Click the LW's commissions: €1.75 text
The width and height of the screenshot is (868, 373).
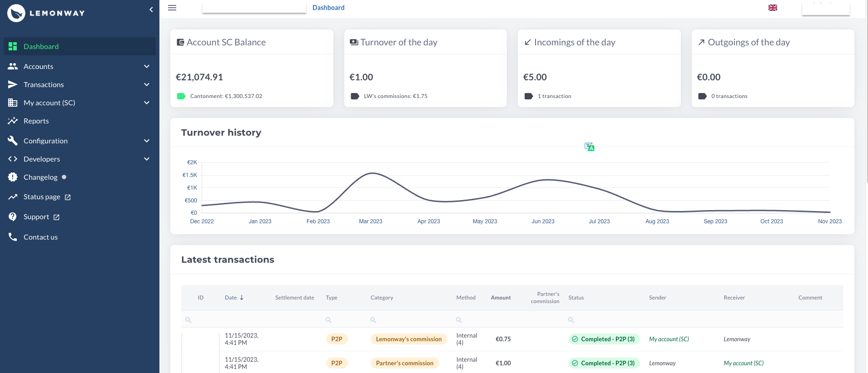396,96
